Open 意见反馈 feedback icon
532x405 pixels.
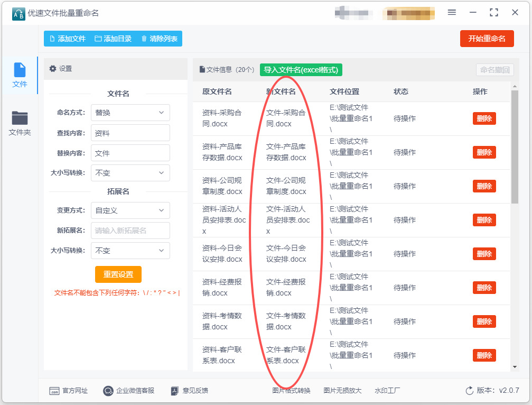coord(176,391)
